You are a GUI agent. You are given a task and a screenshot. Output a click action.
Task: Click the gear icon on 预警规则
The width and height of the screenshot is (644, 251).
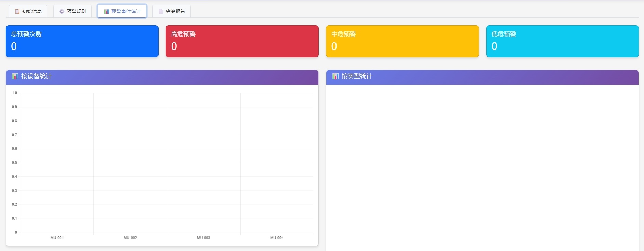point(62,11)
